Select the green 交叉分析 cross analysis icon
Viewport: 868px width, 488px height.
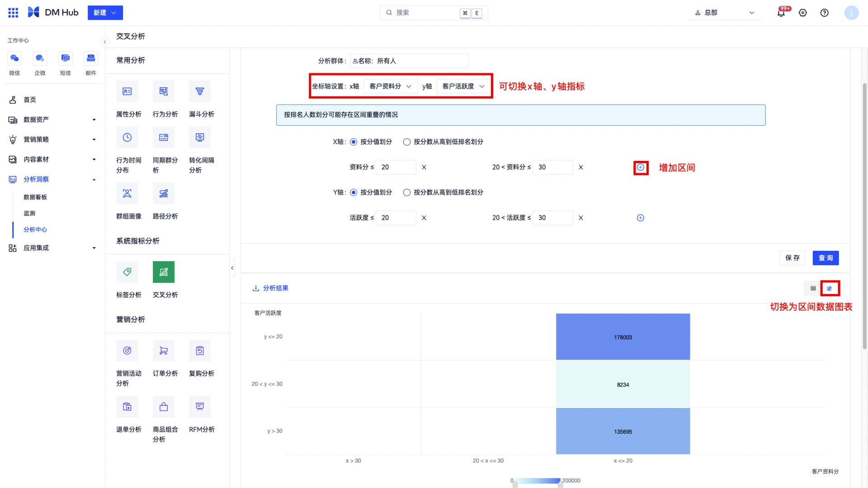[164, 272]
